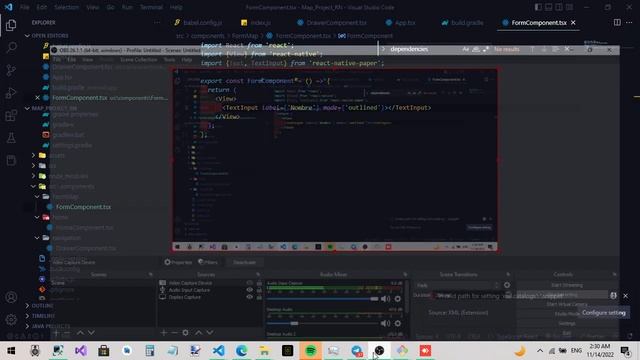The width and height of the screenshot is (640, 360).
Task: Add a new source in OBS Sources
Action: click(x=164, y=333)
